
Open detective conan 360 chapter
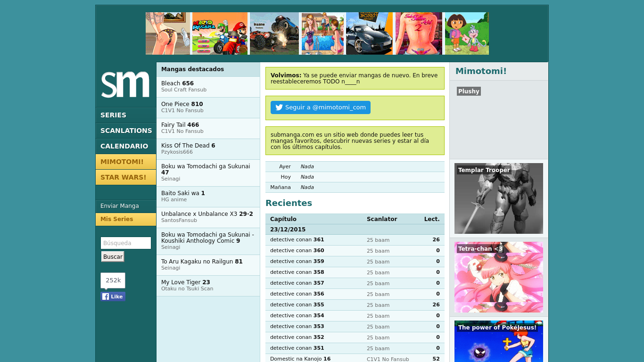tap(297, 251)
